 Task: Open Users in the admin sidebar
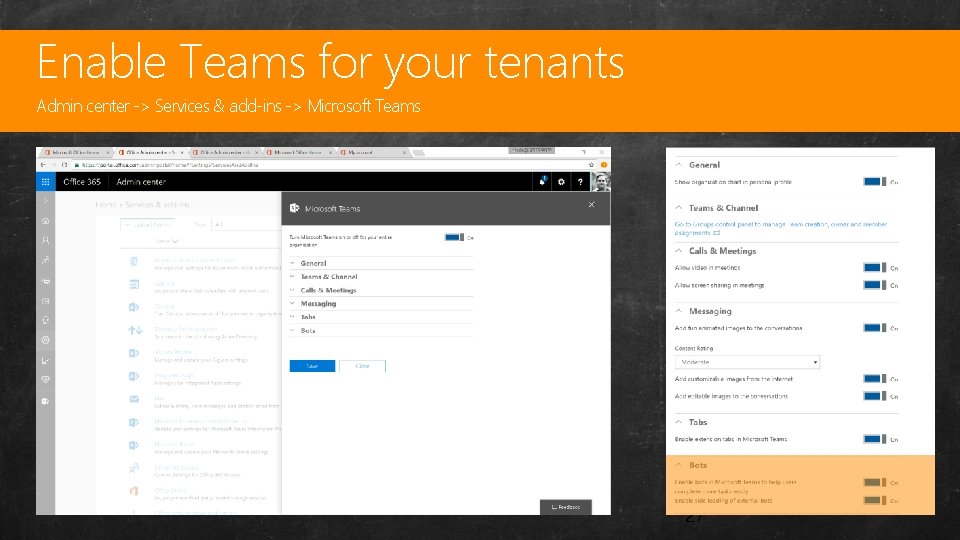(45, 241)
